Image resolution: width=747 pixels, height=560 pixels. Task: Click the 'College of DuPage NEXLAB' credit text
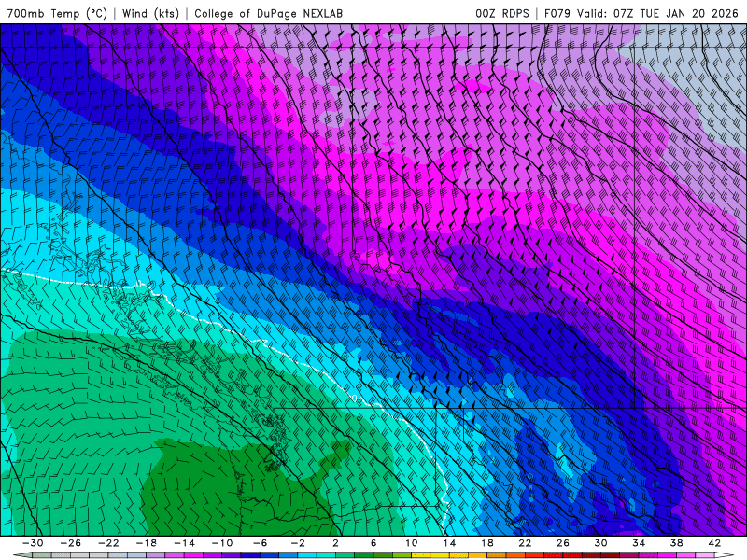pos(268,13)
